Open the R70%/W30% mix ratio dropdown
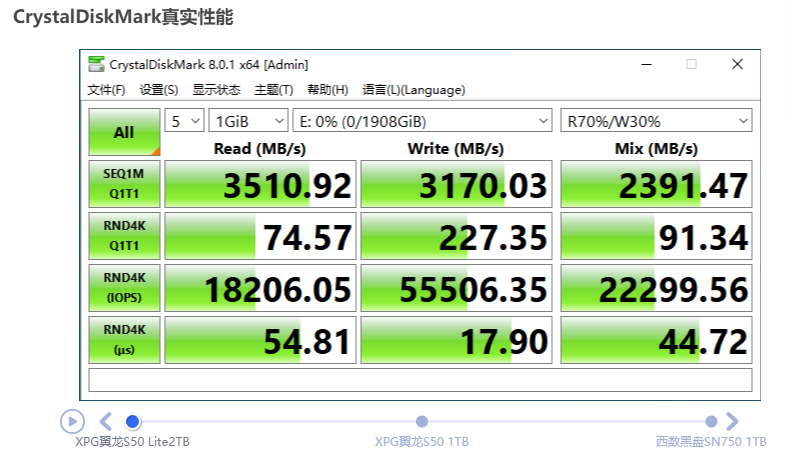The height and width of the screenshot is (462, 789). [656, 121]
